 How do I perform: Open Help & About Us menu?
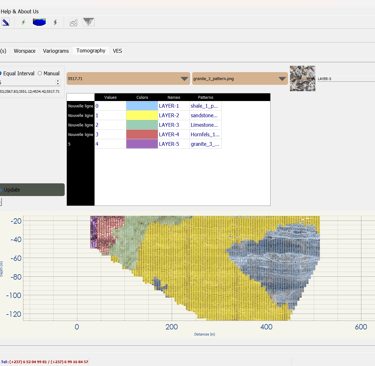[19, 11]
